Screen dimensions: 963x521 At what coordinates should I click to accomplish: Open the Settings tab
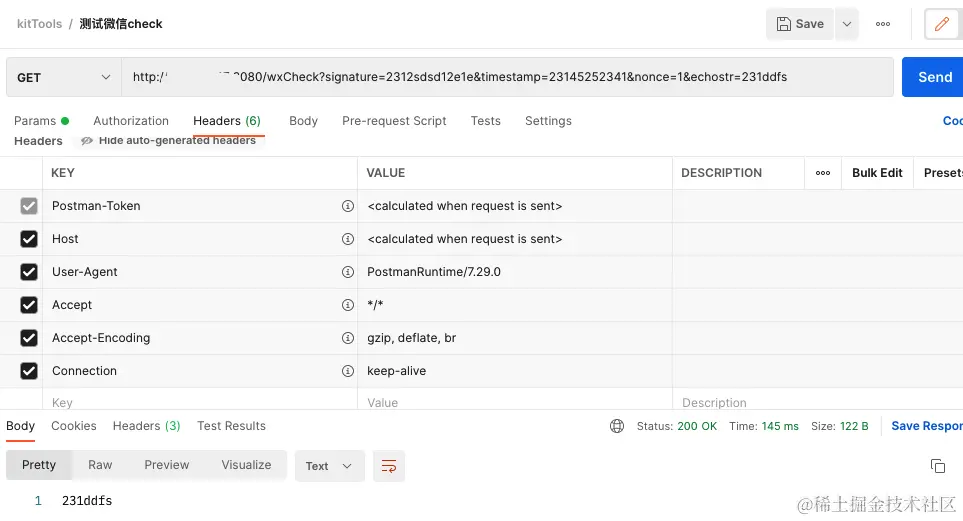pos(548,121)
